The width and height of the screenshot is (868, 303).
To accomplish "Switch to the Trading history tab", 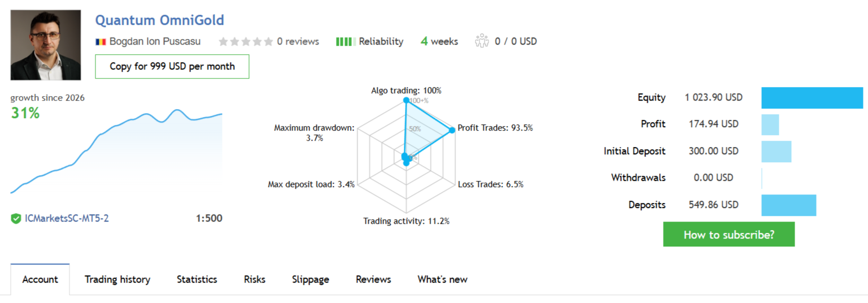I will point(117,279).
